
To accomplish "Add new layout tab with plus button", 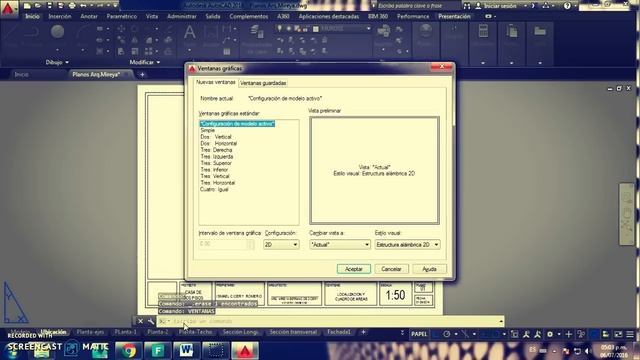I will click(363, 332).
